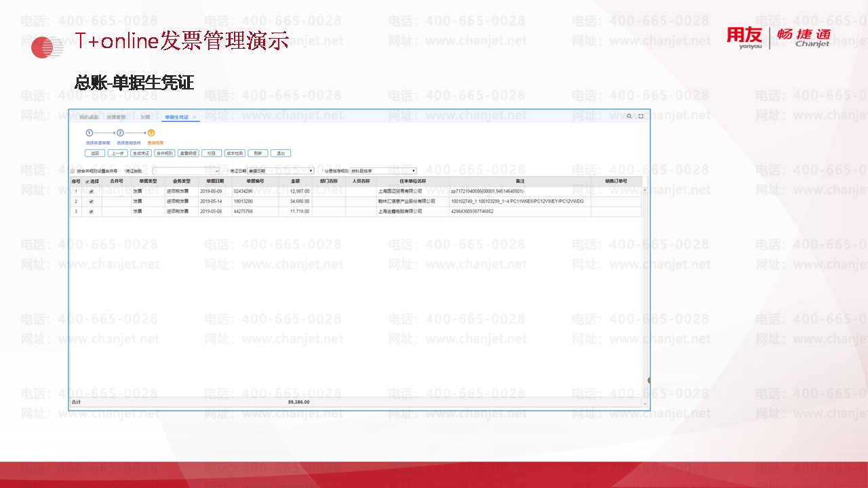This screenshot has height=488, width=868.
Task: Click the total amount 59,386.00
Action: tap(299, 402)
